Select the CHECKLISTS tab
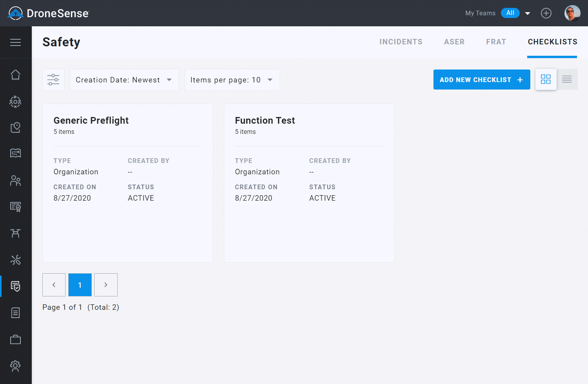The height and width of the screenshot is (384, 588). (552, 42)
